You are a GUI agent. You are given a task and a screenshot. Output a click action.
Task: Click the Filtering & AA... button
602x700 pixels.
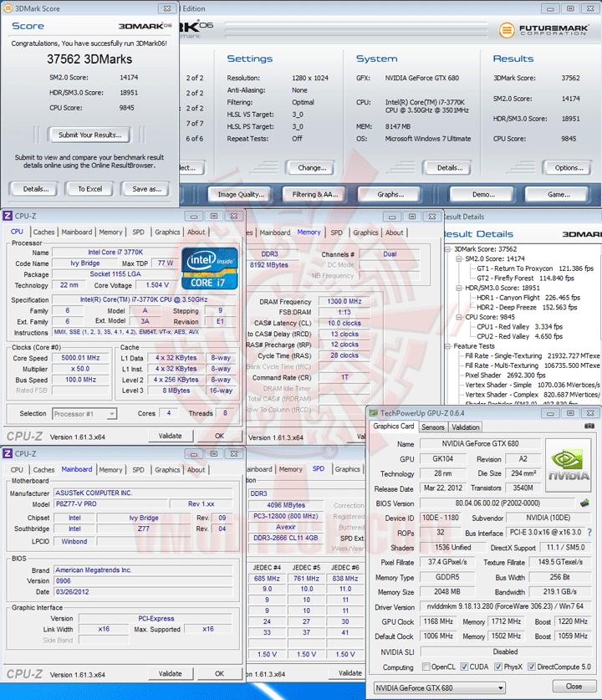pyautogui.click(x=314, y=195)
